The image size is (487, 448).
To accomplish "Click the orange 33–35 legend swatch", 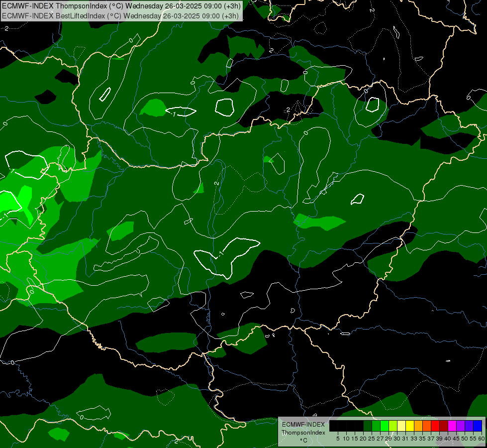I will (418, 426).
